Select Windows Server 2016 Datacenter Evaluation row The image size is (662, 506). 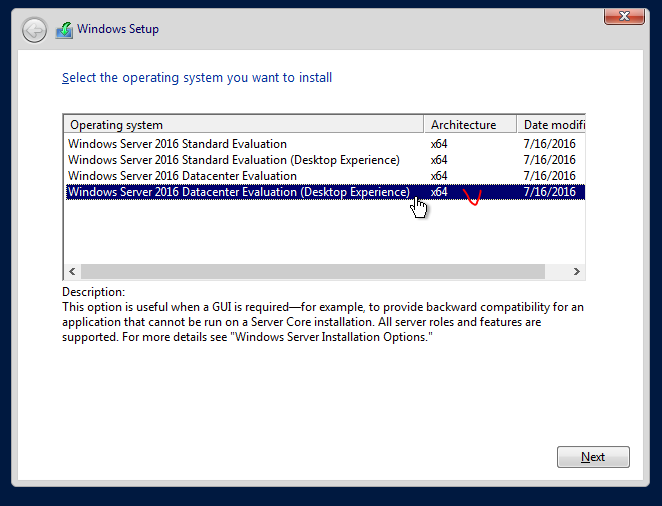325,176
